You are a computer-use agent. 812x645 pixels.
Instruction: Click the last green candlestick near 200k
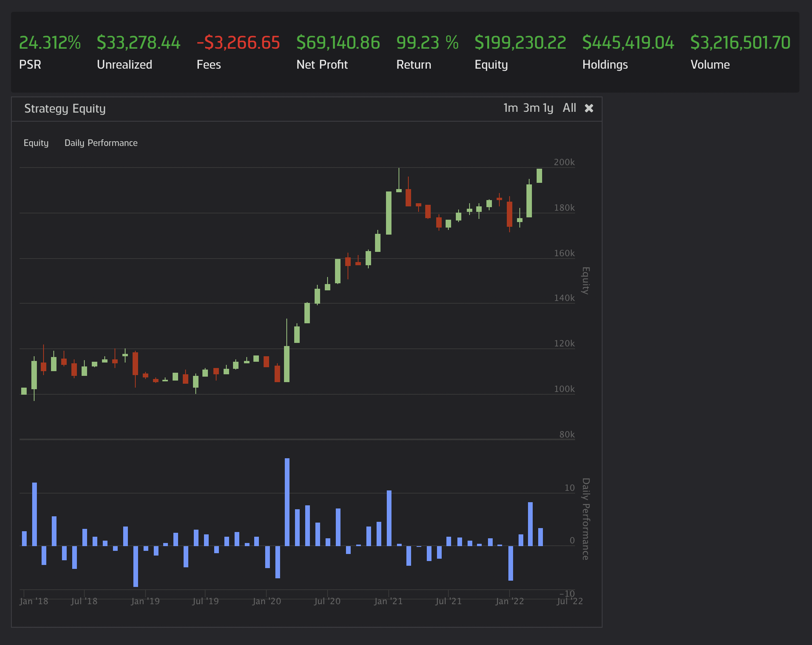539,175
